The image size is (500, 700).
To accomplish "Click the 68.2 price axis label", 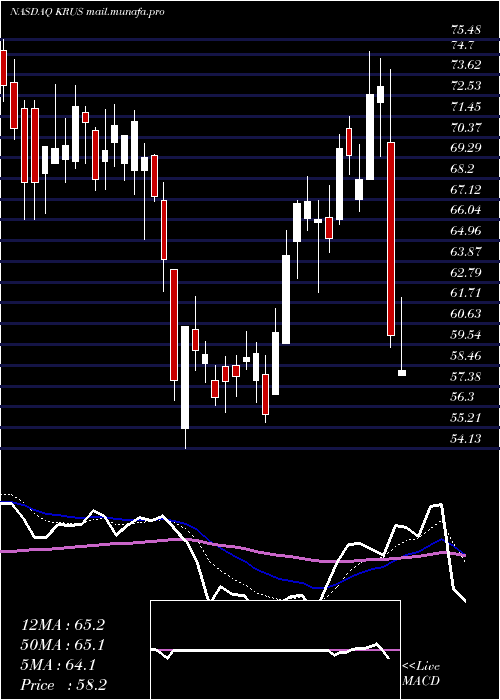I will [x=462, y=169].
